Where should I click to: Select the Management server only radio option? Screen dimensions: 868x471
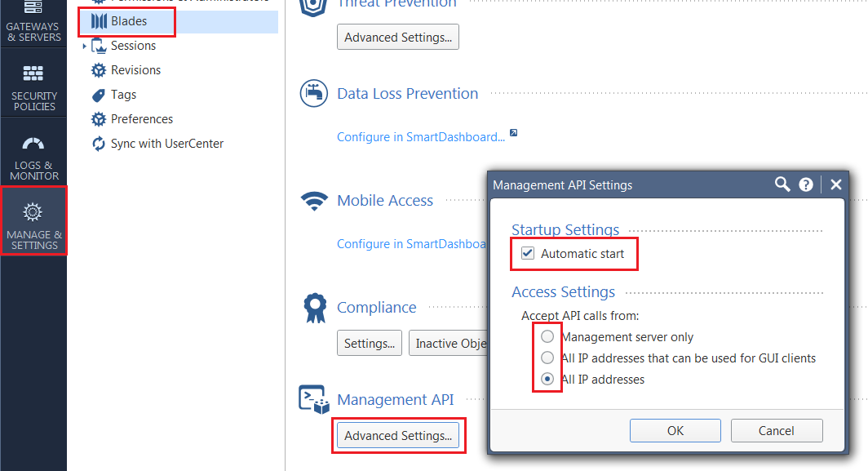click(x=547, y=336)
